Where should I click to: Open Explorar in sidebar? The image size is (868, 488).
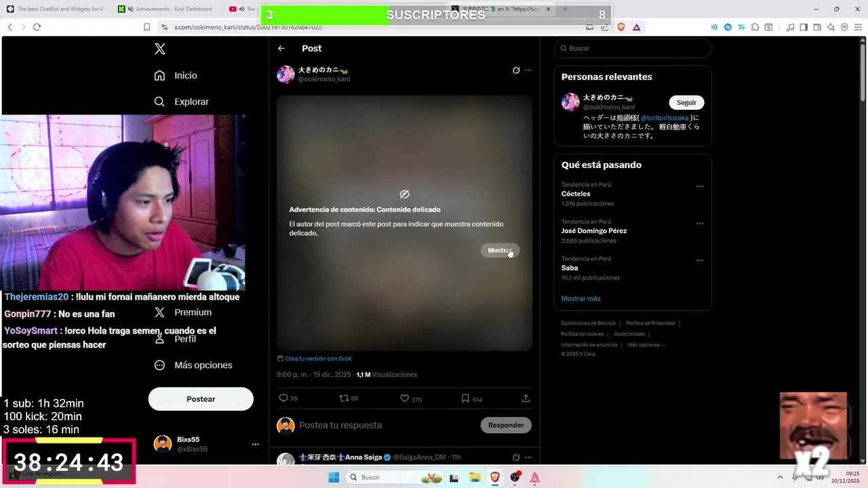(x=181, y=102)
